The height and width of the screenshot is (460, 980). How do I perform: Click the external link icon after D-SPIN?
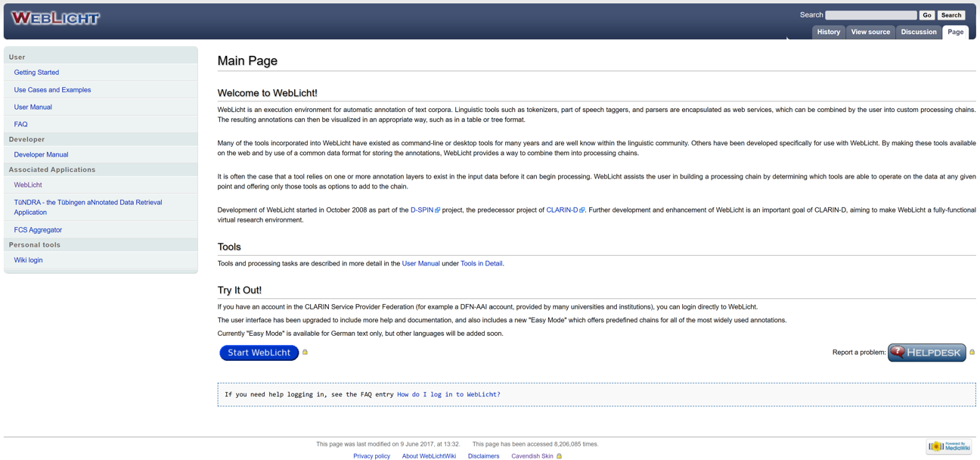pos(437,210)
